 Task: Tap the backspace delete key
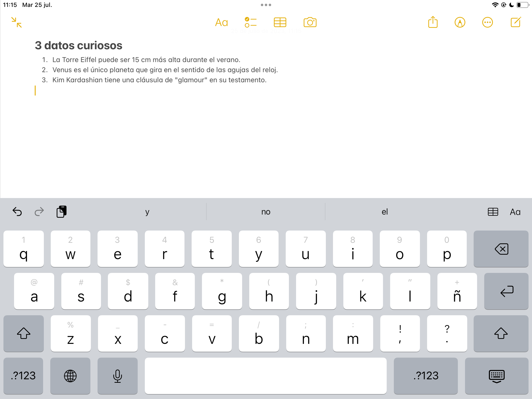[x=501, y=249]
